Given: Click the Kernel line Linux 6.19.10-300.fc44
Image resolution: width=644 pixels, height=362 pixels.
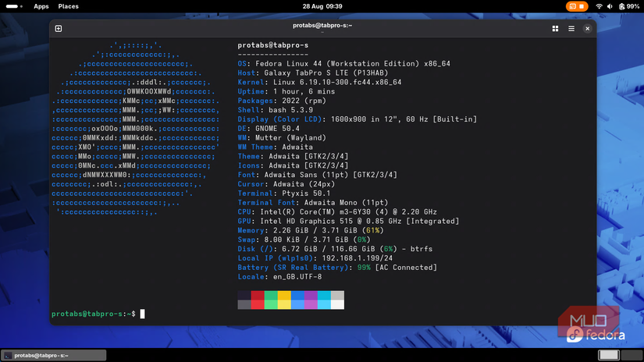Looking at the screenshot, I should click(319, 82).
